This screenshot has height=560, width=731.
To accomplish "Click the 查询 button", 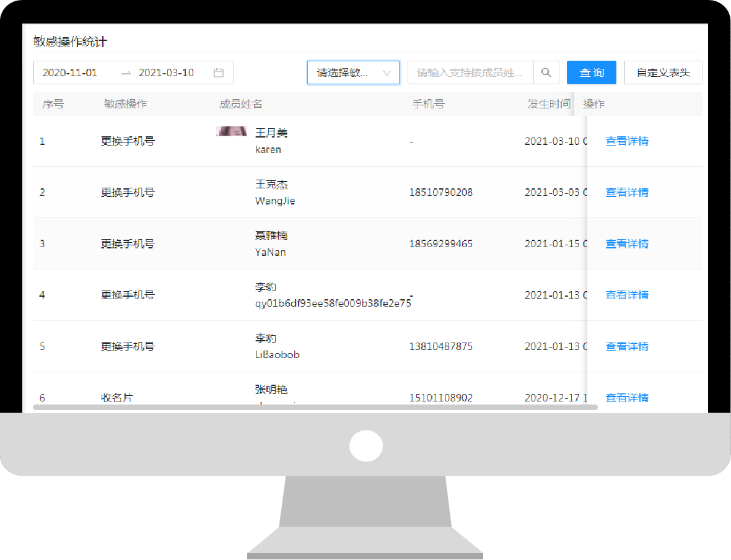I will [591, 72].
